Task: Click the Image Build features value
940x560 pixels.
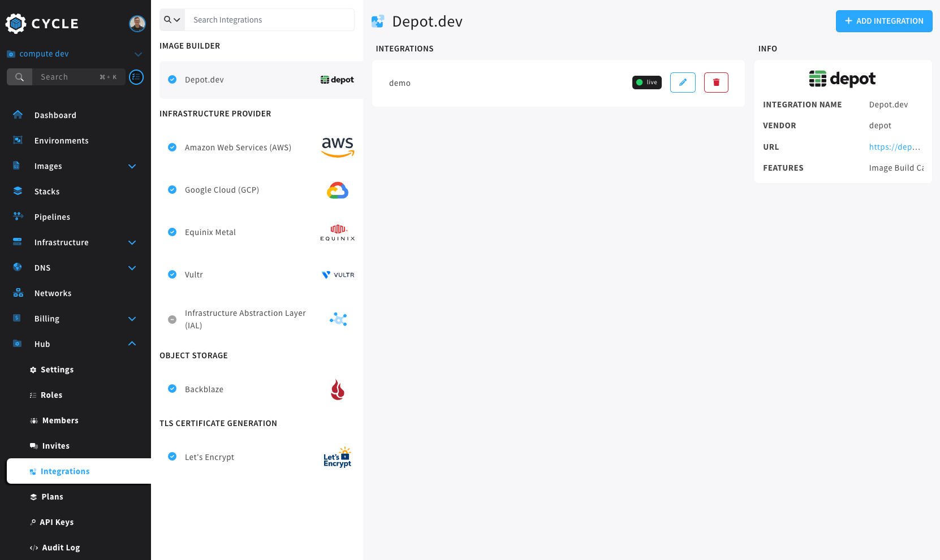Action: pos(896,168)
